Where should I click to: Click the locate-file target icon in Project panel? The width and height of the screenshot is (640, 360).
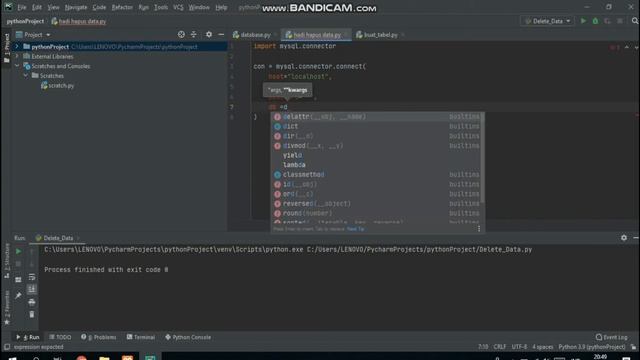pyautogui.click(x=181, y=35)
